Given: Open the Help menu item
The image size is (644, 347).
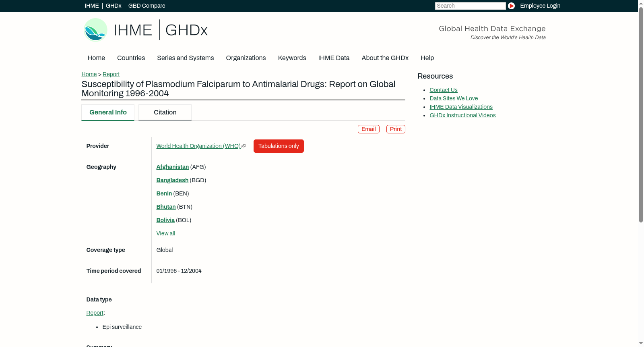Looking at the screenshot, I should (427, 58).
